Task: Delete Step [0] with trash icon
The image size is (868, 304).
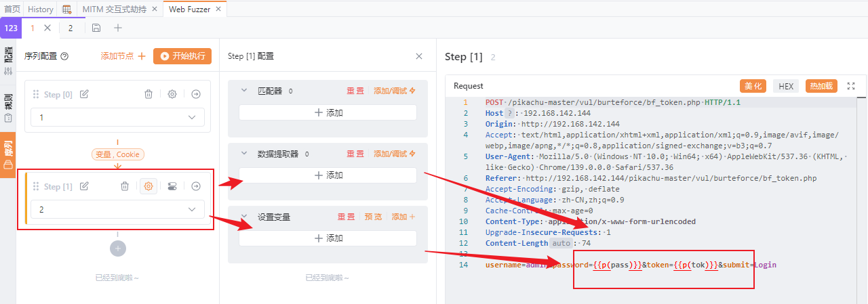Action: [x=148, y=94]
